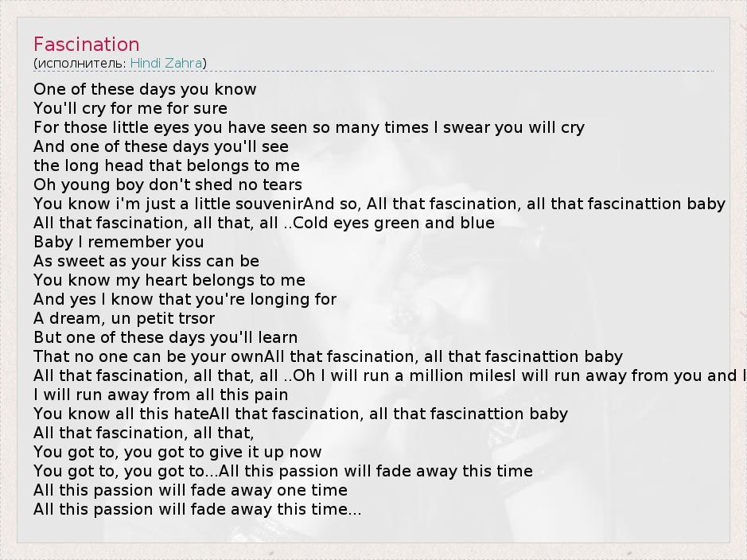Viewport: 747px width, 560px height.
Task: Click the word исполнитель in the subtitle
Action: [x=81, y=63]
